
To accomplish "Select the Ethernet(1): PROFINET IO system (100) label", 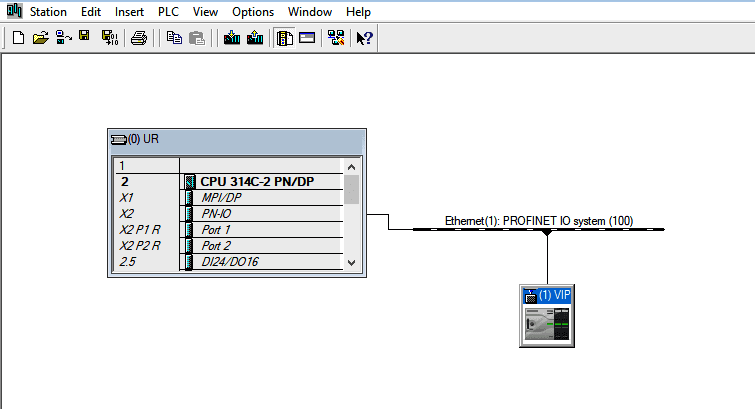I will pyautogui.click(x=539, y=221).
